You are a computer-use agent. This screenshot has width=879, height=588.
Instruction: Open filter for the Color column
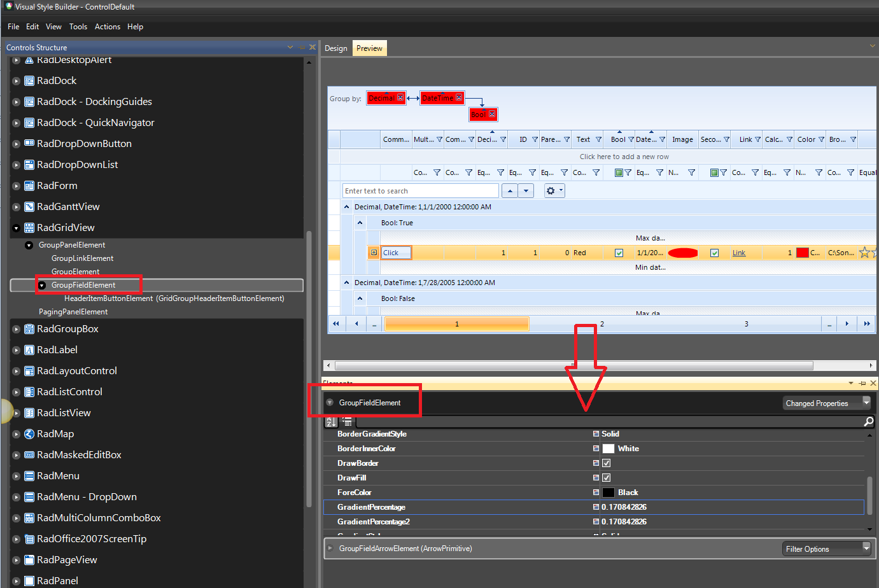coord(821,139)
